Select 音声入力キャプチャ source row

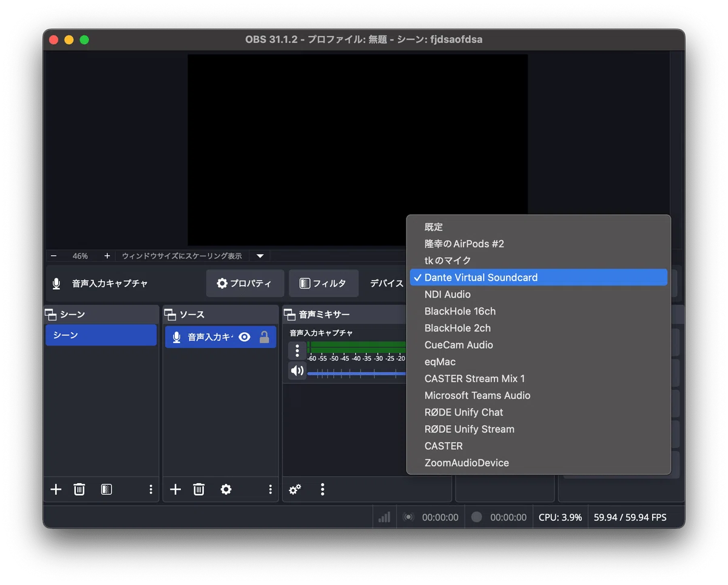220,337
